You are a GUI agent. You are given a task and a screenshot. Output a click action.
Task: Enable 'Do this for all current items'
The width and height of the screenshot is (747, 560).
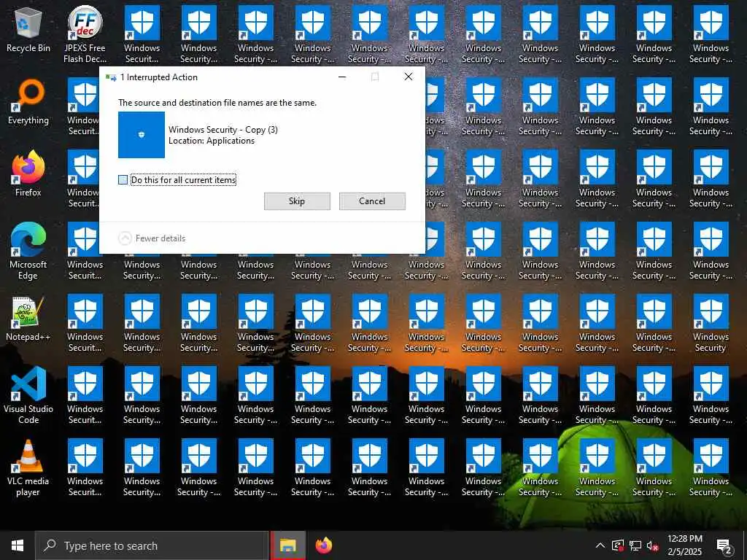pos(123,180)
